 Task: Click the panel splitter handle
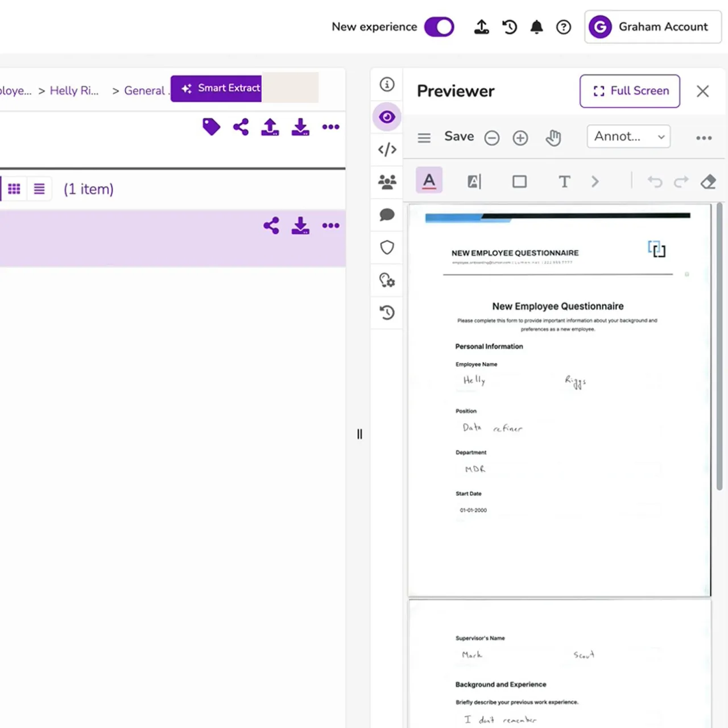[x=359, y=434]
